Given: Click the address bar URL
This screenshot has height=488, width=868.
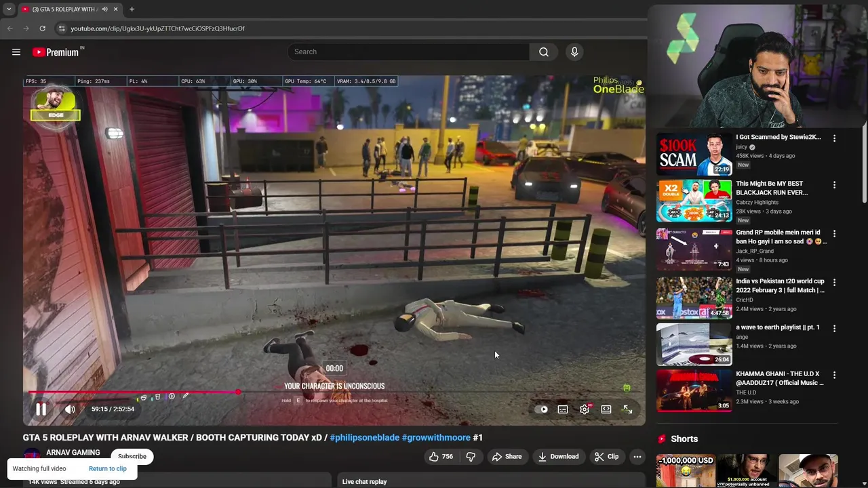Looking at the screenshot, I should 158,28.
